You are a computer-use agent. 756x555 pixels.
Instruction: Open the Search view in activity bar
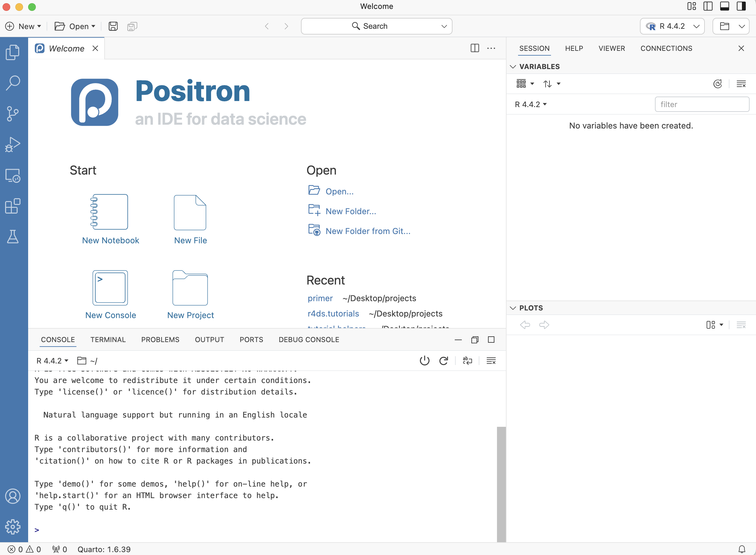point(13,83)
